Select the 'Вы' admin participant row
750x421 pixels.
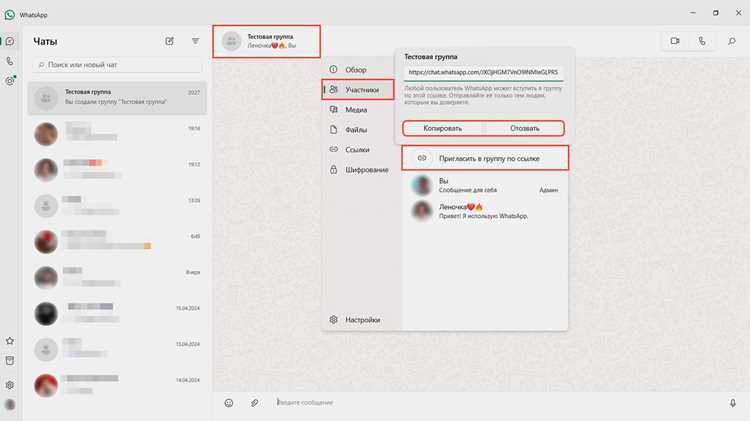point(485,185)
